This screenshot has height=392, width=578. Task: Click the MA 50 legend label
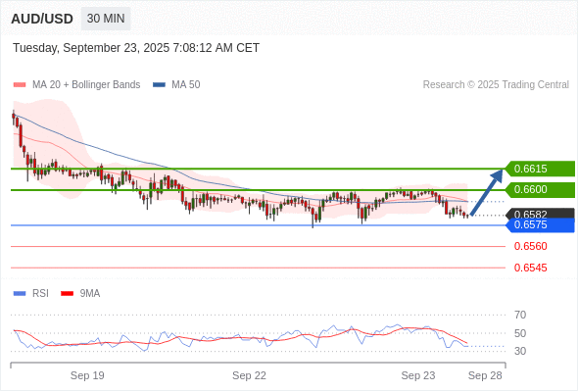(x=186, y=85)
